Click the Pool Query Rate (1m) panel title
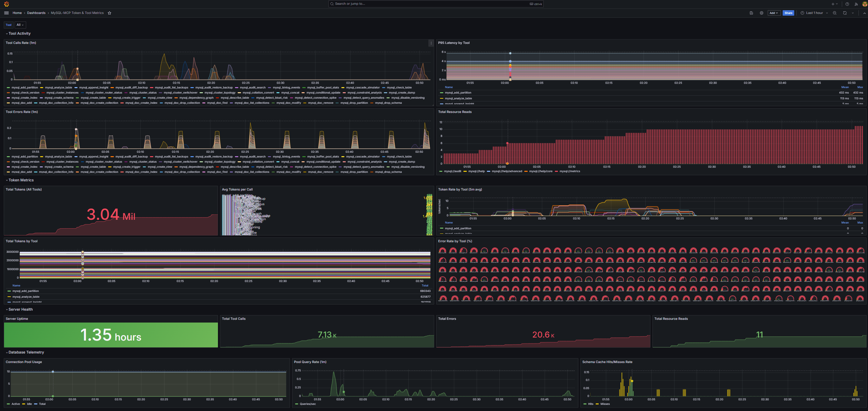 pos(310,362)
